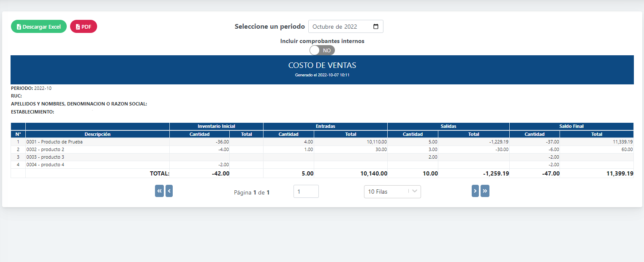Screen dimensions: 644x262
Task: Go to next page with right arrow
Action: [475, 191]
